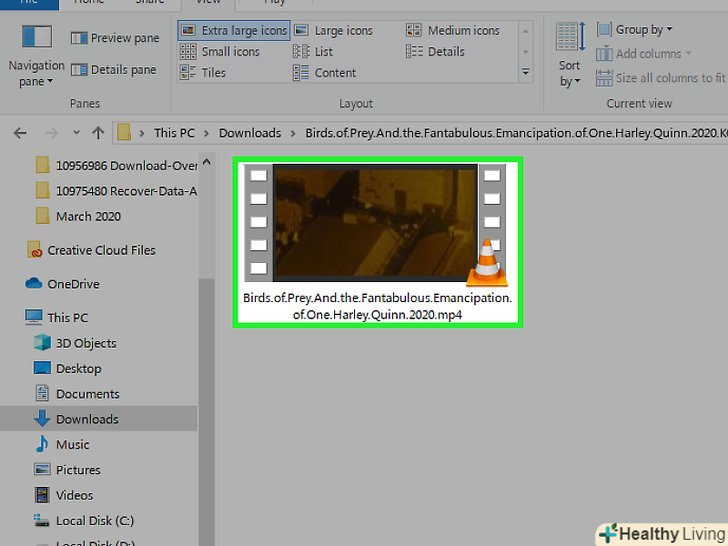Open Music folder in sidebar
728x546 pixels.
(62, 444)
